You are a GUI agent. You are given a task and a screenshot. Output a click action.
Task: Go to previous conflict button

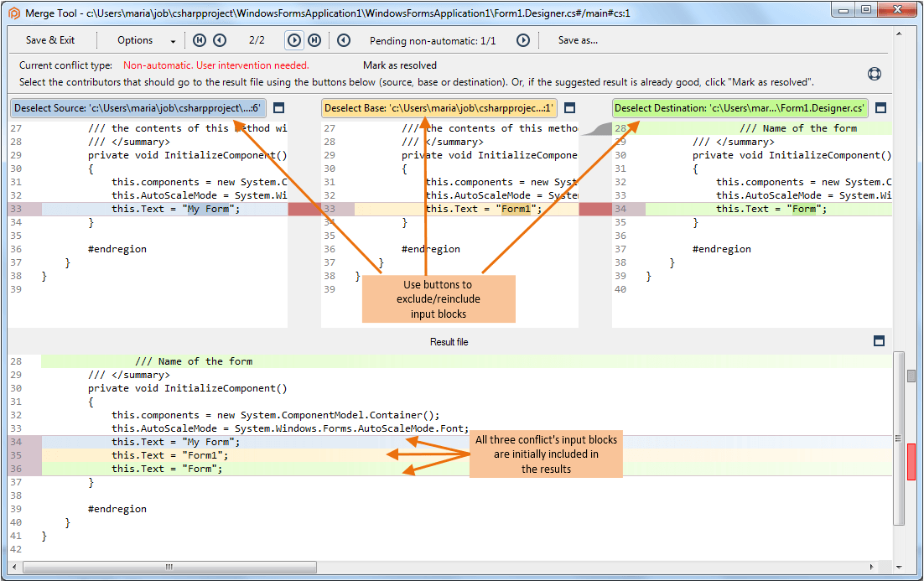pyautogui.click(x=220, y=40)
